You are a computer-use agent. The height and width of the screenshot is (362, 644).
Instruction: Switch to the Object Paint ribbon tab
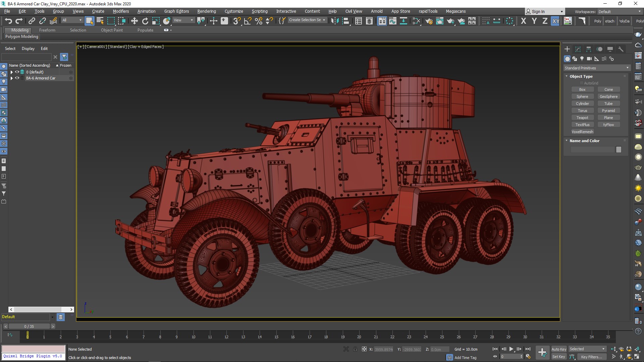(x=112, y=30)
